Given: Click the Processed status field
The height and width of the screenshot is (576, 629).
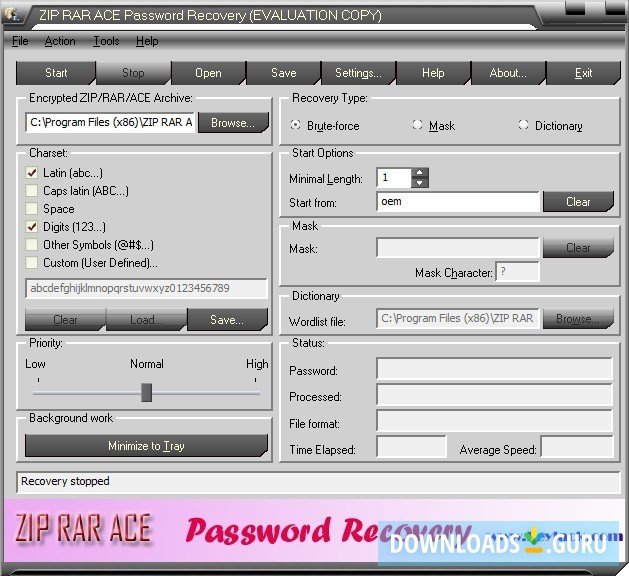Looking at the screenshot, I should click(495, 395).
